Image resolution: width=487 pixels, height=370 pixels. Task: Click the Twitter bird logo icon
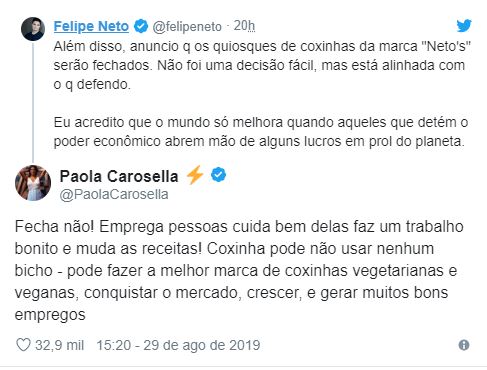464,26
